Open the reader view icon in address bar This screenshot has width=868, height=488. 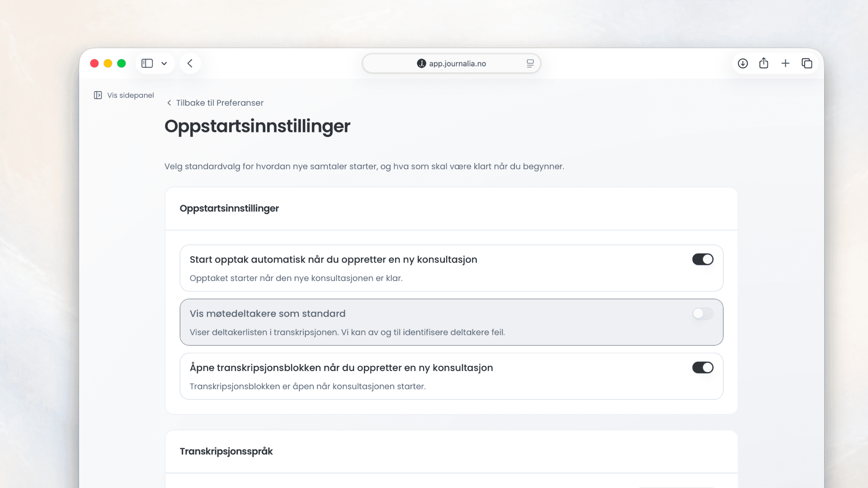(530, 64)
